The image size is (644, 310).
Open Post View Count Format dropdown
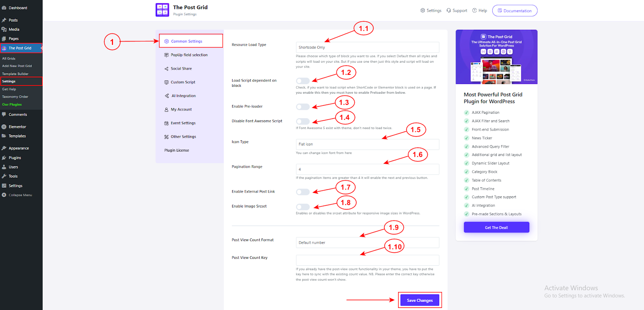(367, 242)
